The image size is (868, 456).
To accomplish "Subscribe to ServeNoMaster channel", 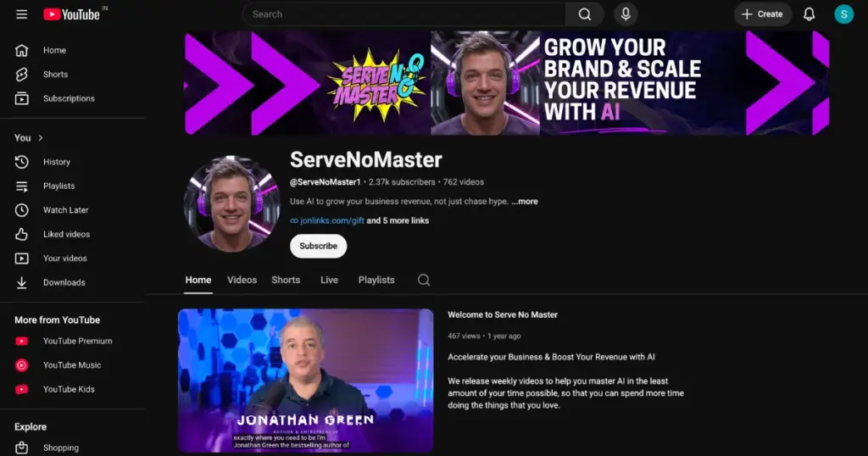I will pos(319,246).
